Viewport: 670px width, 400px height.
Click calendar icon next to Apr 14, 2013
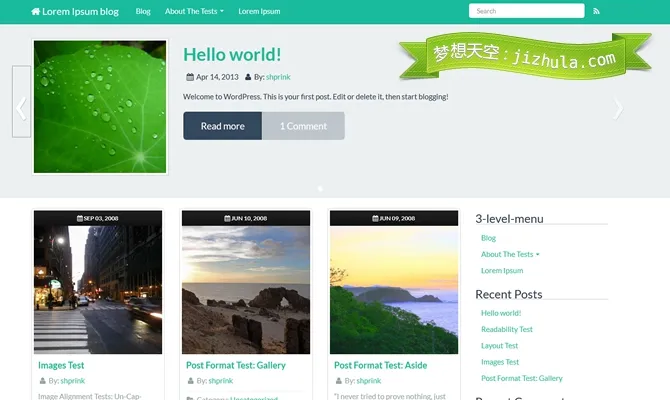point(190,77)
